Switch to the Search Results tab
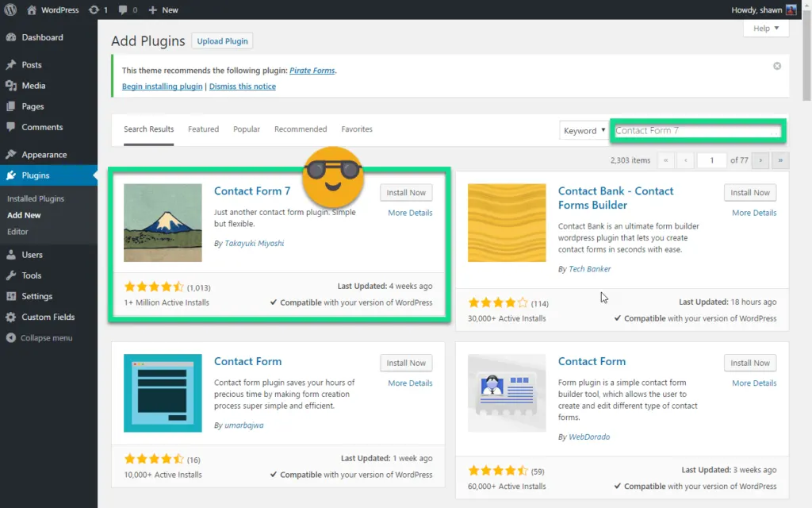 (148, 129)
